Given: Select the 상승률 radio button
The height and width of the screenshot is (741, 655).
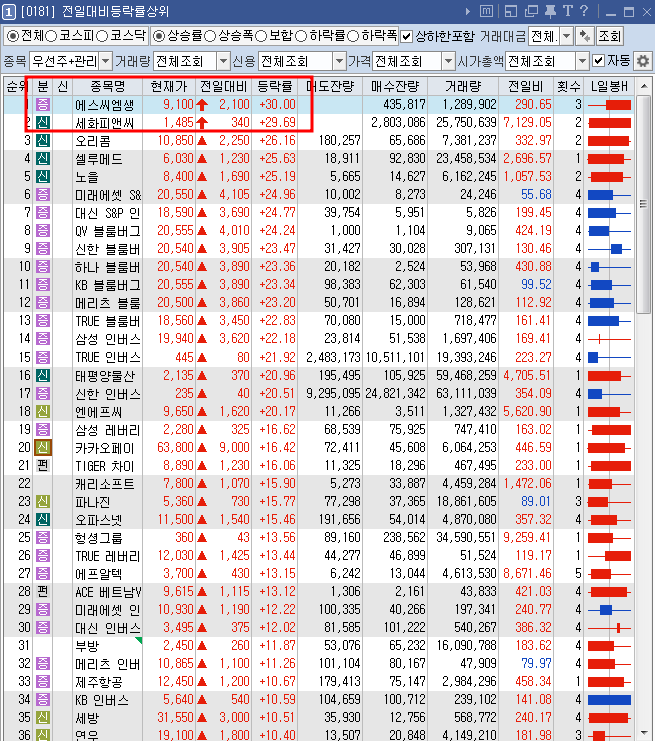Looking at the screenshot, I should click(x=159, y=36).
